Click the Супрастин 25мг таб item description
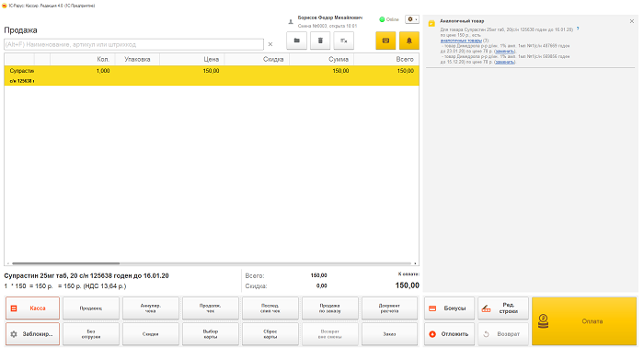Image resolution: width=644 pixels, height=349 pixels. (86, 275)
